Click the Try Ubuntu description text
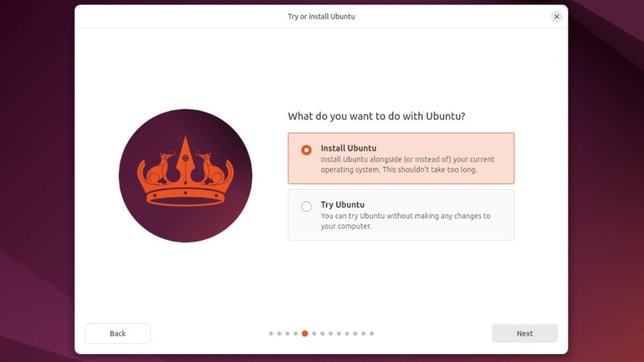Viewport: 644px width, 362px height. 405,221
